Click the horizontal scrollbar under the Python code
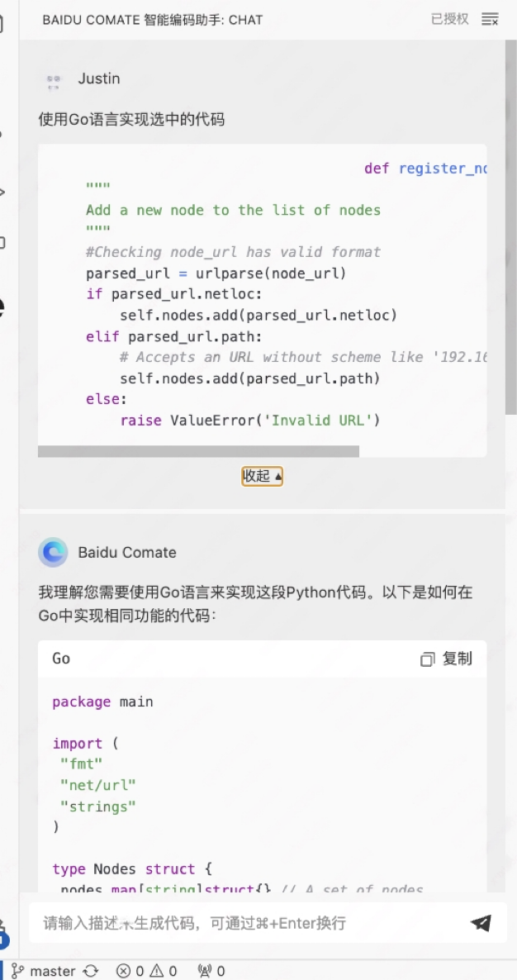This screenshot has width=517, height=980. click(x=198, y=451)
